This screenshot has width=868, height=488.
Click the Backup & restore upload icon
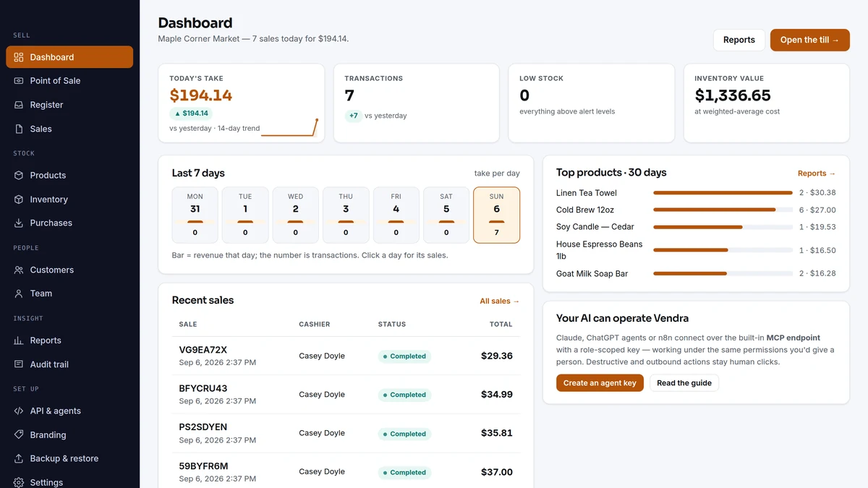coord(19,458)
